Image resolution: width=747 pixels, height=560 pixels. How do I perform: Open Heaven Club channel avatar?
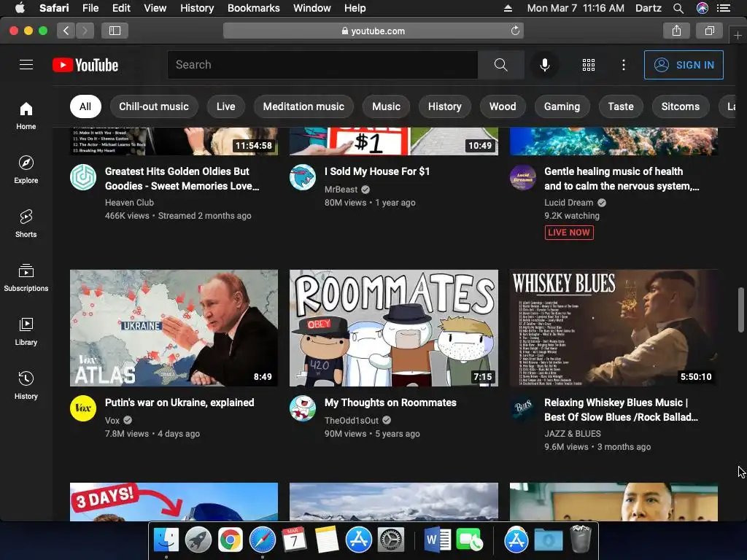(83, 177)
